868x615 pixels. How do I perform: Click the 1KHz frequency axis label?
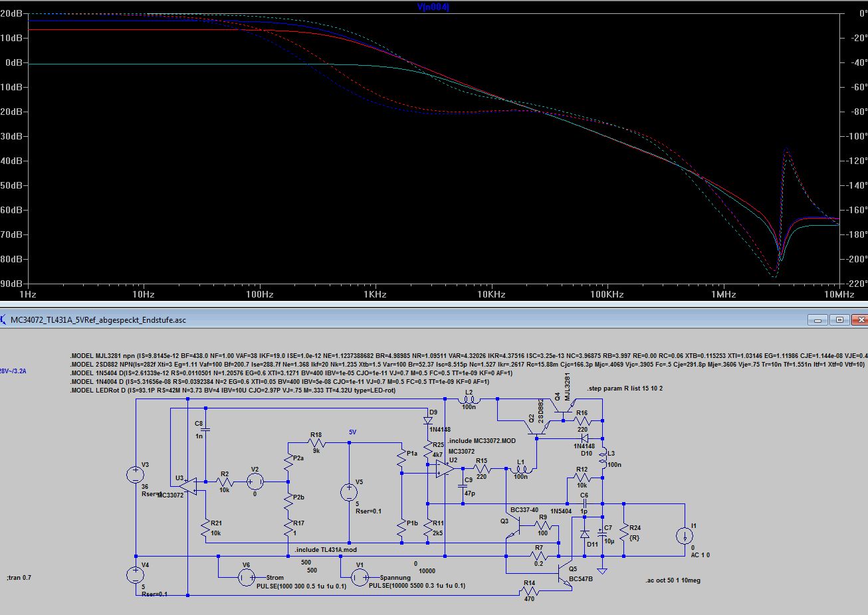coord(375,294)
